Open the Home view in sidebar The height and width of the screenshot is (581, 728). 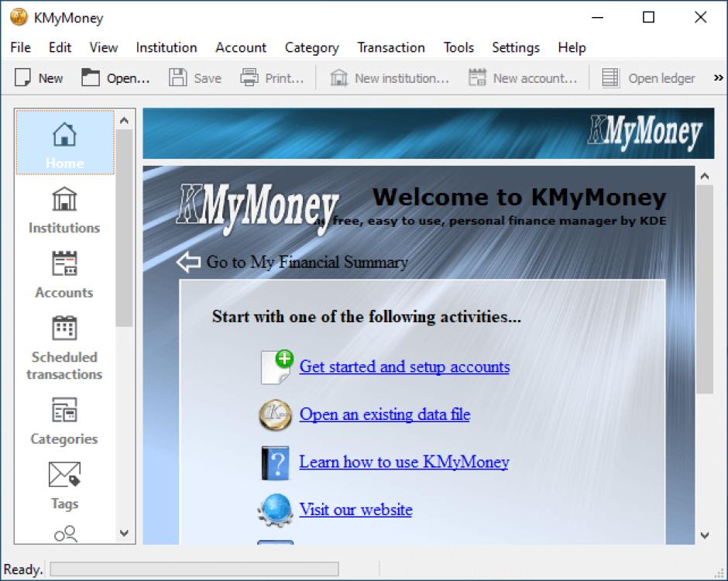pos(64,142)
